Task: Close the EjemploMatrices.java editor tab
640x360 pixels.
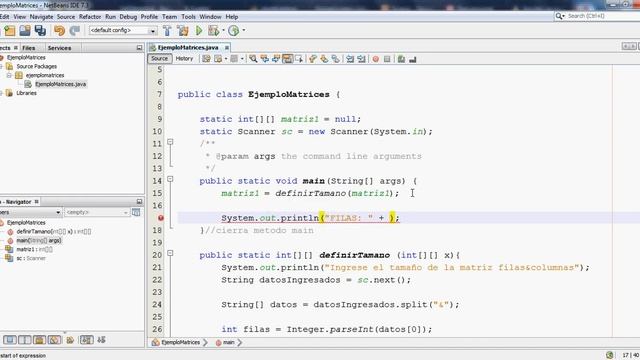Action: click(227, 48)
